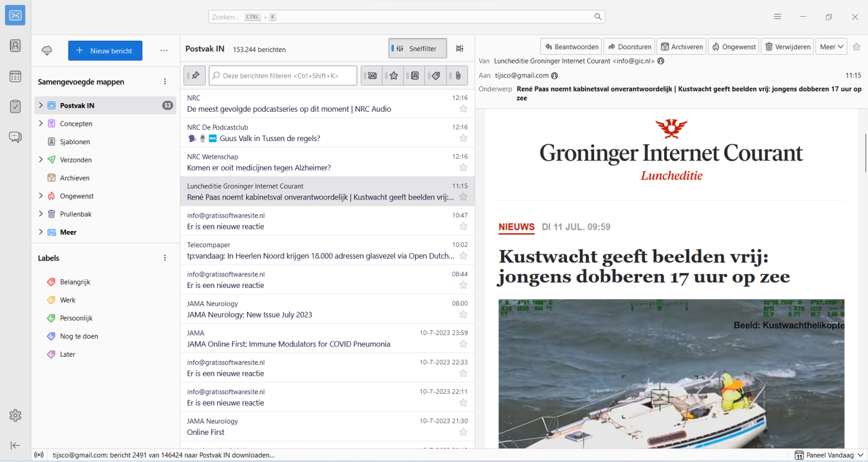Image resolution: width=868 pixels, height=462 pixels.
Task: Expand the Verzonden folder tree
Action: tap(41, 159)
